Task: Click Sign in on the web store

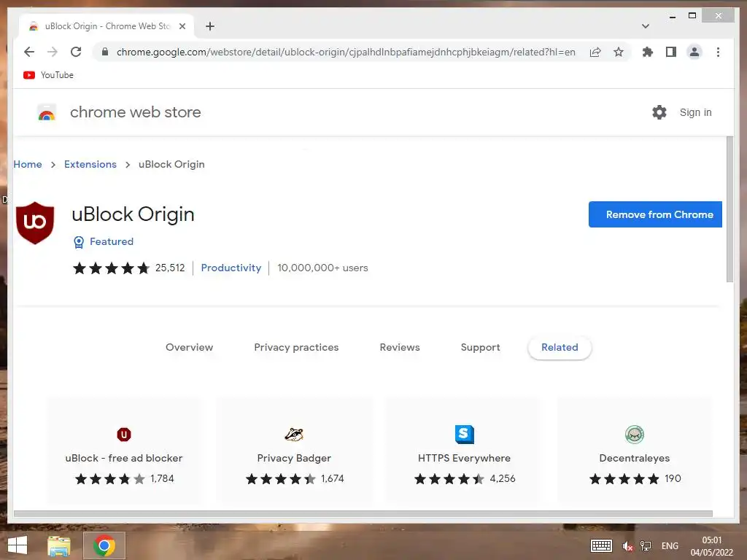Action: [x=695, y=112]
